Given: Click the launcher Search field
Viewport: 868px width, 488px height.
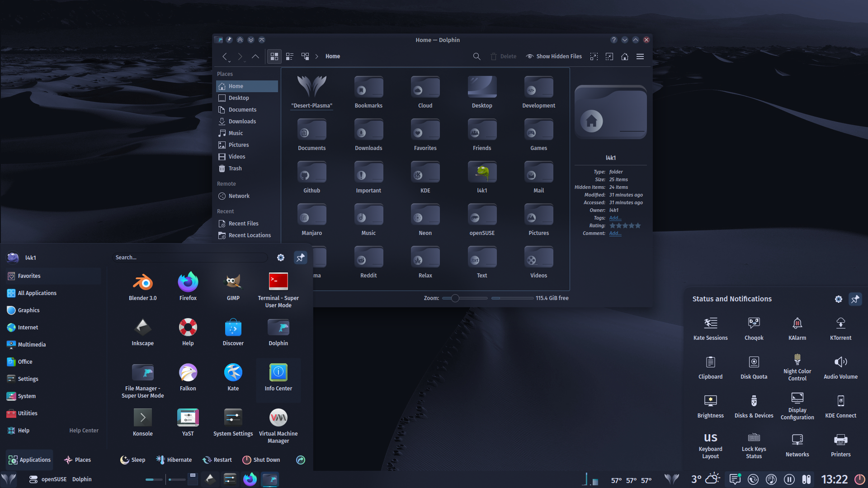Looking at the screenshot, I should pyautogui.click(x=190, y=258).
